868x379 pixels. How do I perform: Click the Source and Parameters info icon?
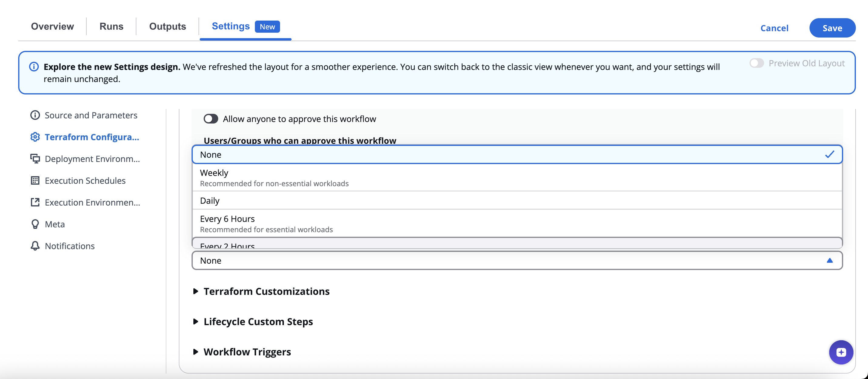coord(35,115)
